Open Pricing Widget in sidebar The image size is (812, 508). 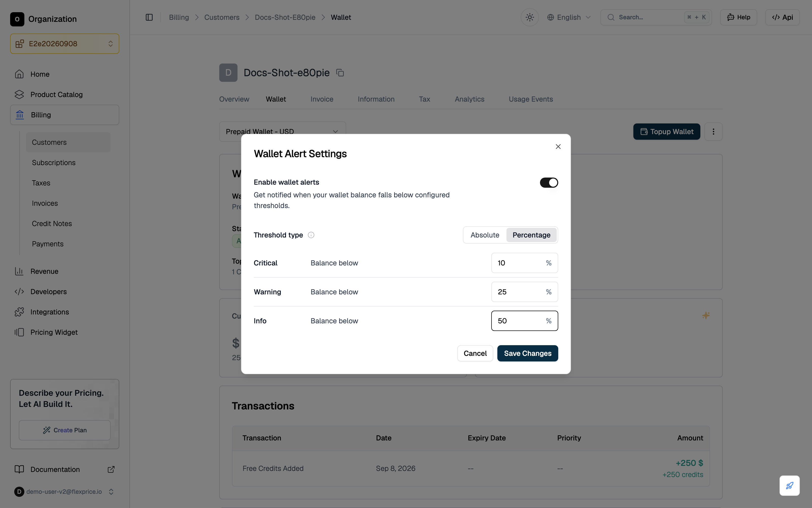pos(64,332)
